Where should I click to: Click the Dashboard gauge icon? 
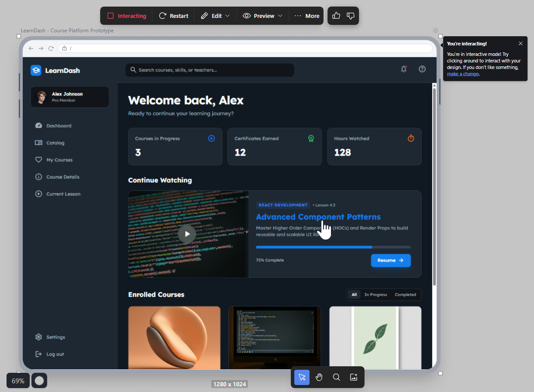(38, 126)
